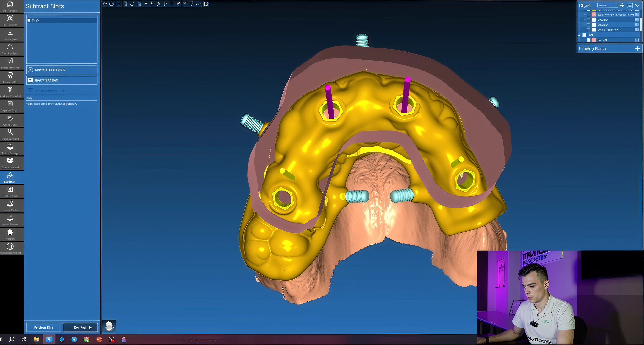This screenshot has width=644, height=345.
Task: Click the first white color swatch in Objects
Action: (x=594, y=20)
